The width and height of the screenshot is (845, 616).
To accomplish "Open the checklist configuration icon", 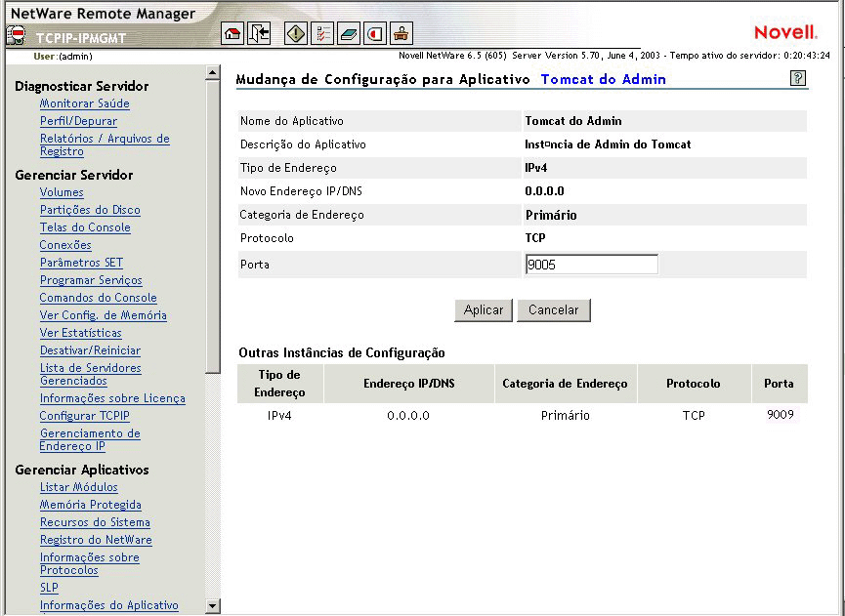I will (322, 34).
